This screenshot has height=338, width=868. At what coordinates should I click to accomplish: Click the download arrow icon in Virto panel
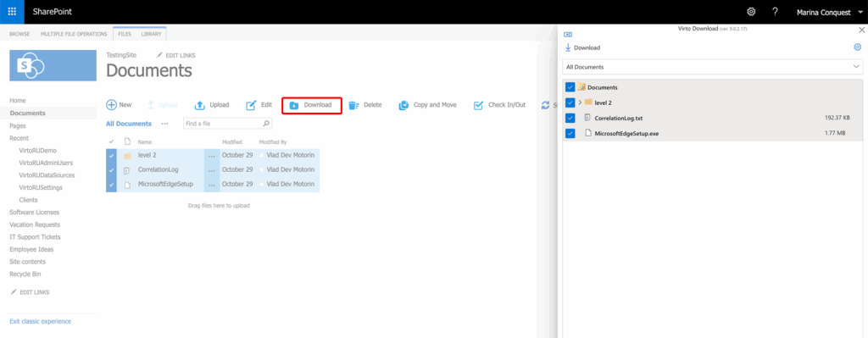coord(567,47)
